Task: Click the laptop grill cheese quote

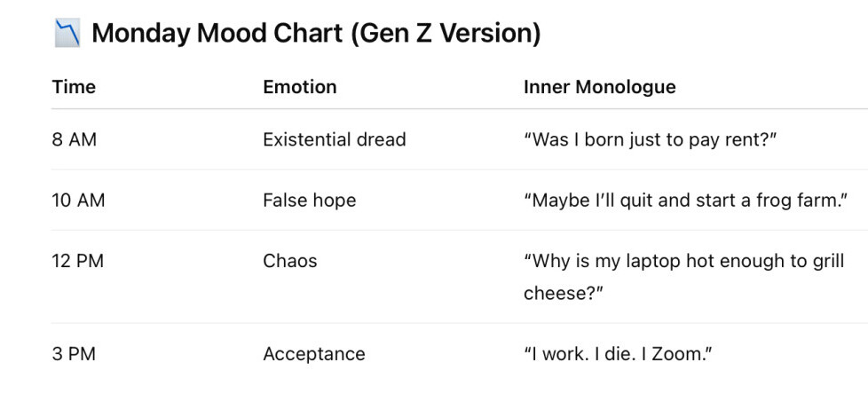Action: (683, 262)
